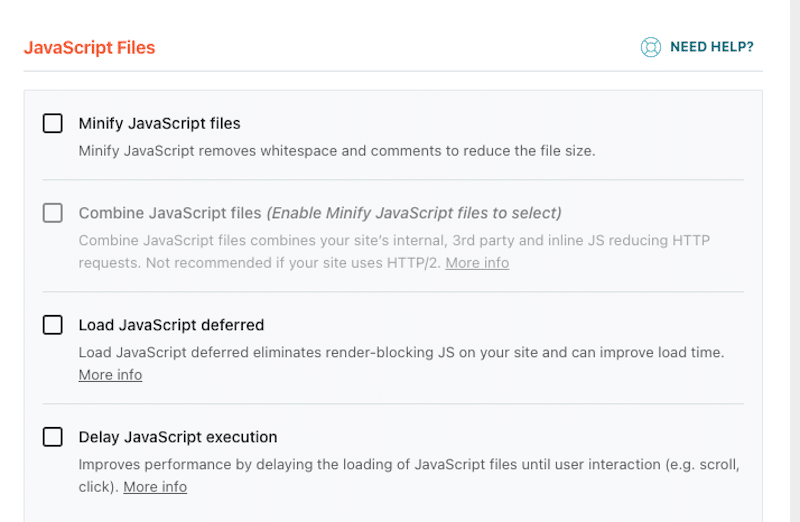Click the Combine JavaScript files label
The width and height of the screenshot is (800, 522).
(170, 213)
